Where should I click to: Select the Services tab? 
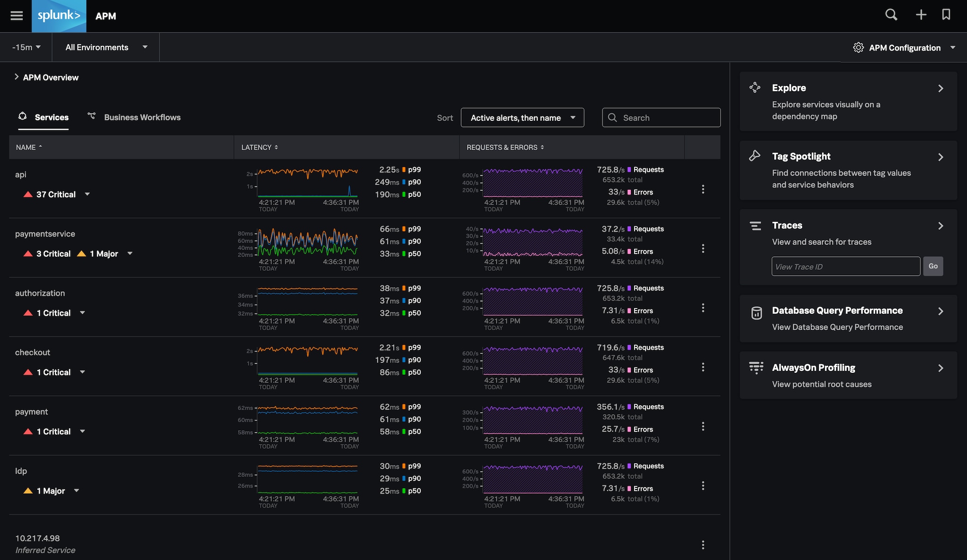(51, 117)
